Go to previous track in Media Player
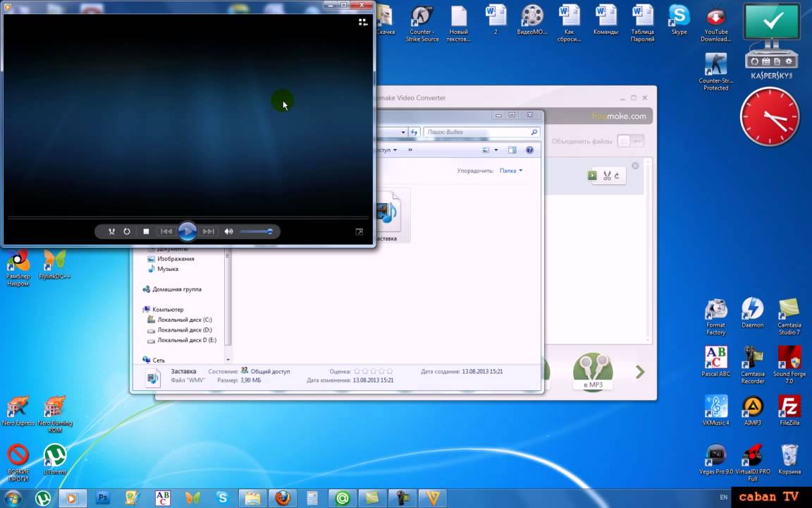Image resolution: width=812 pixels, height=508 pixels. 166,231
